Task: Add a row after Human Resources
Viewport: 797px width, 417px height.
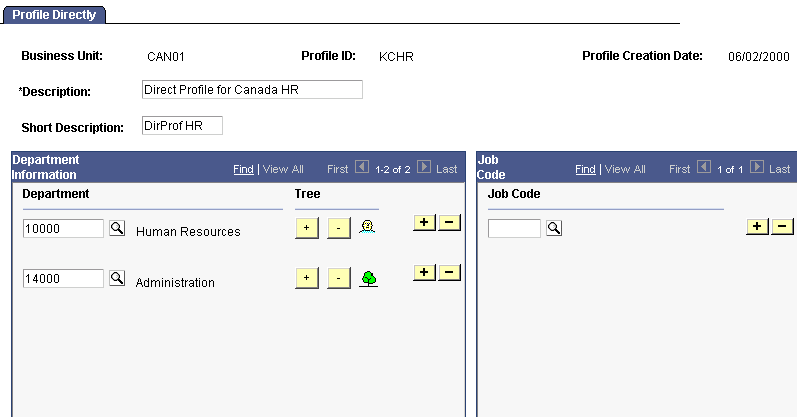Action: pos(424,223)
